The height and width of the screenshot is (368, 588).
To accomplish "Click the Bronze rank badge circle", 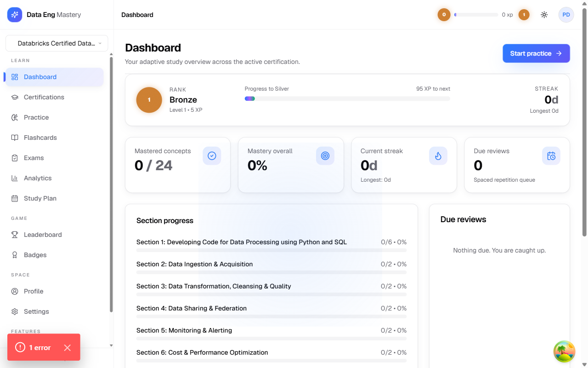I will [149, 100].
